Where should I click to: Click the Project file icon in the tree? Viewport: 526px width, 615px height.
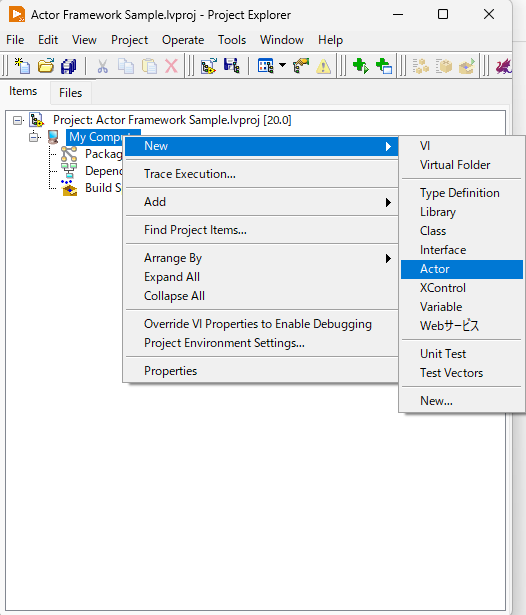point(36,120)
